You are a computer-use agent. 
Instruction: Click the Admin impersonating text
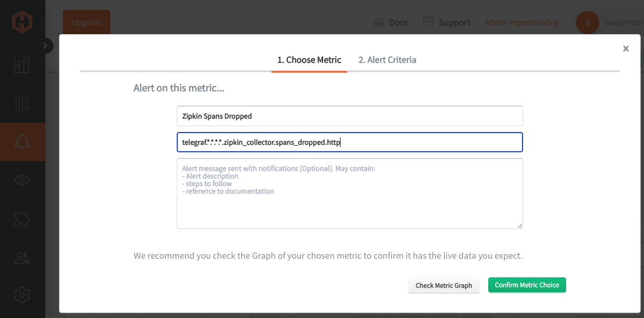[521, 22]
